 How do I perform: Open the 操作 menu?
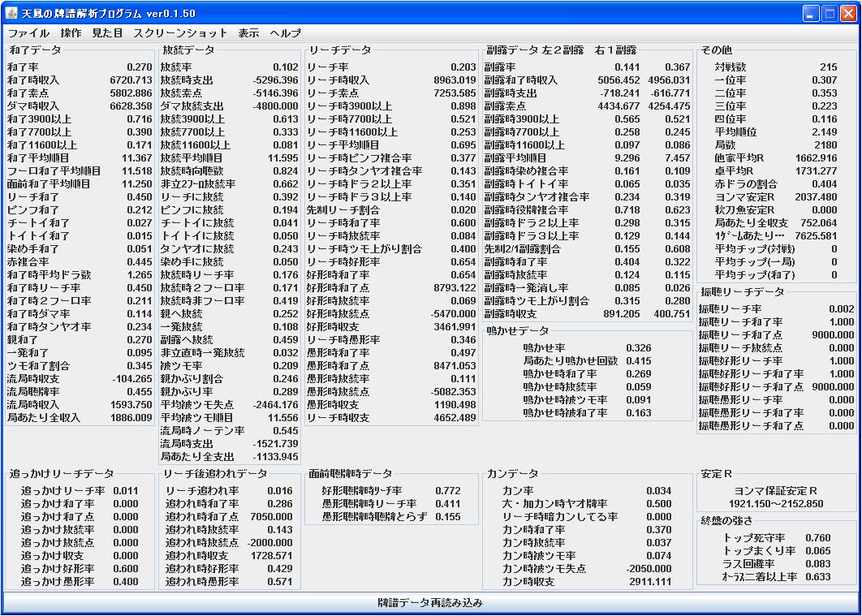(71, 33)
